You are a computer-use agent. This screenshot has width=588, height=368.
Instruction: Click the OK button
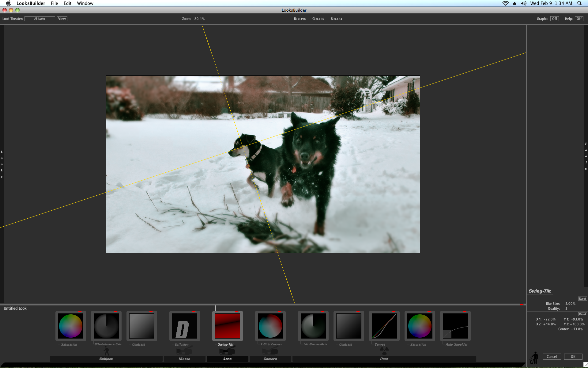click(x=573, y=357)
